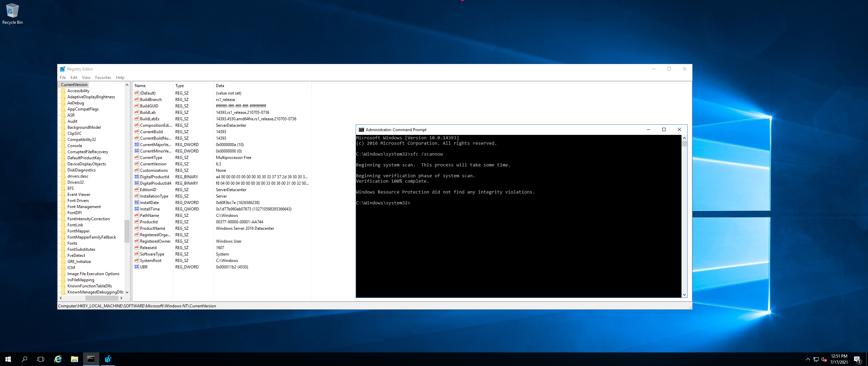The width and height of the screenshot is (868, 366).
Task: Click the Command Prompt title bar icon
Action: pos(361,129)
